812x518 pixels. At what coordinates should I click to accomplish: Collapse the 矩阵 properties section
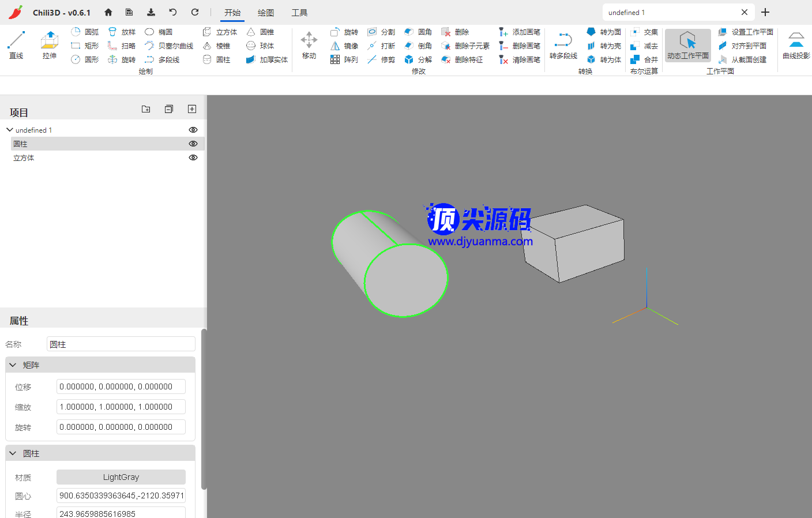point(13,365)
